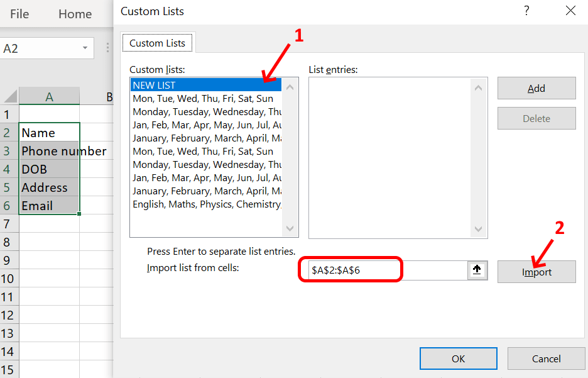This screenshot has height=378, width=588.
Task: Click List entries scroll down arrow
Action: (478, 230)
